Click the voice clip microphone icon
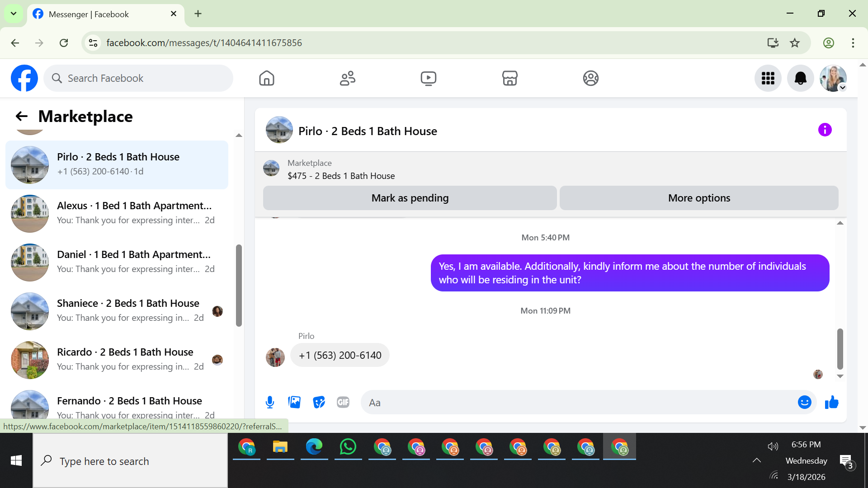This screenshot has height=488, width=868. [270, 402]
